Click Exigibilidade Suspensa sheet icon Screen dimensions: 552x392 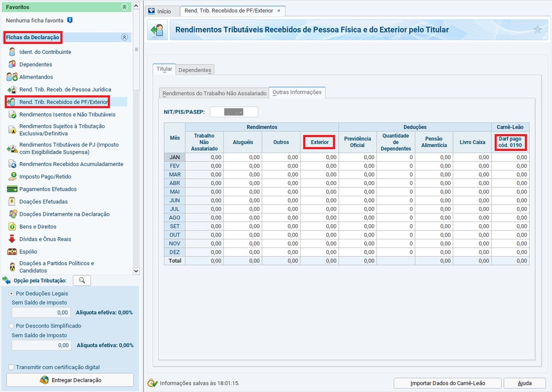[x=12, y=149]
